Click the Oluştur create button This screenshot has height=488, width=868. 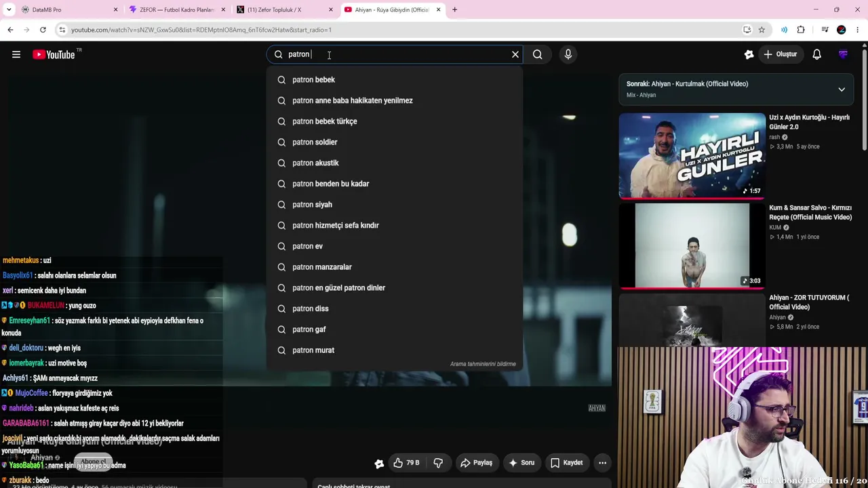(x=780, y=54)
